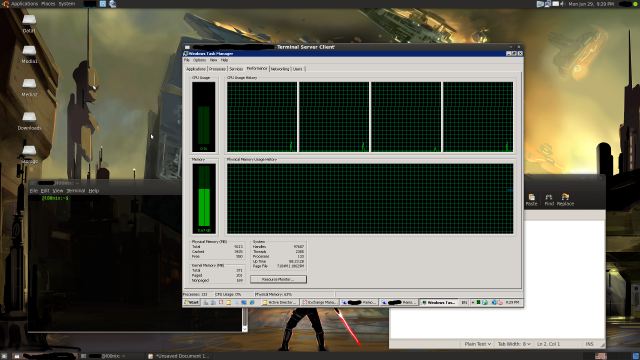This screenshot has height=360, width=640.
Task: Switch to the Services tab in Task Manager
Action: 236,69
